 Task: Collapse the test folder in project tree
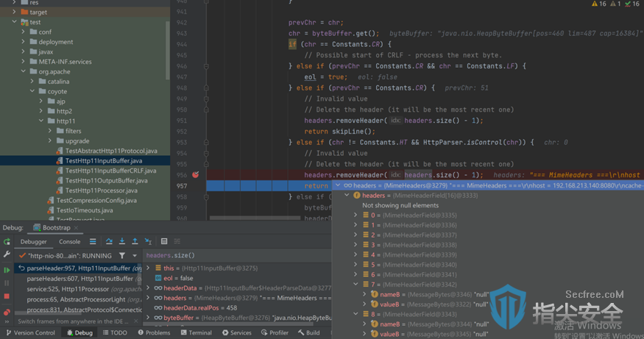click(x=15, y=22)
